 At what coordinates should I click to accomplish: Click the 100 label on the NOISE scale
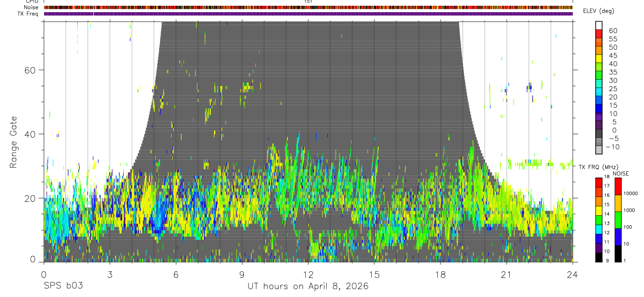tap(628, 227)
